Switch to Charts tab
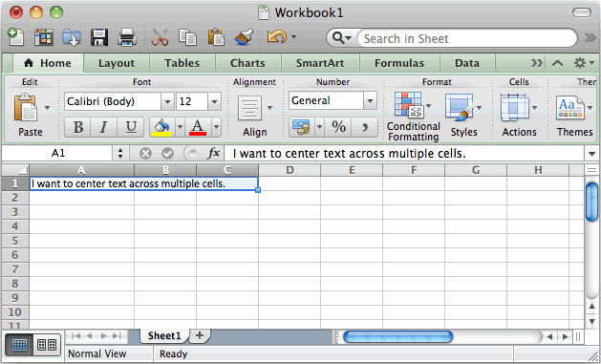601x364 pixels. [247, 63]
